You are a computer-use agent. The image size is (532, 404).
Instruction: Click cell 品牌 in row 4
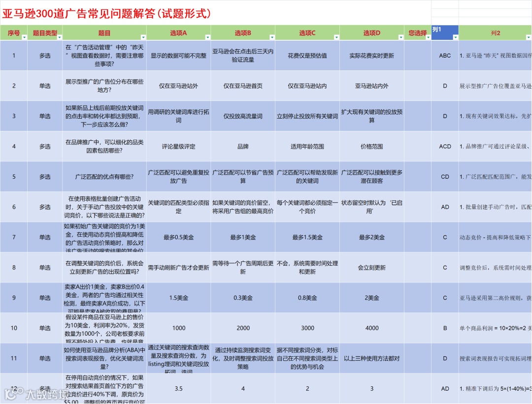point(243,147)
